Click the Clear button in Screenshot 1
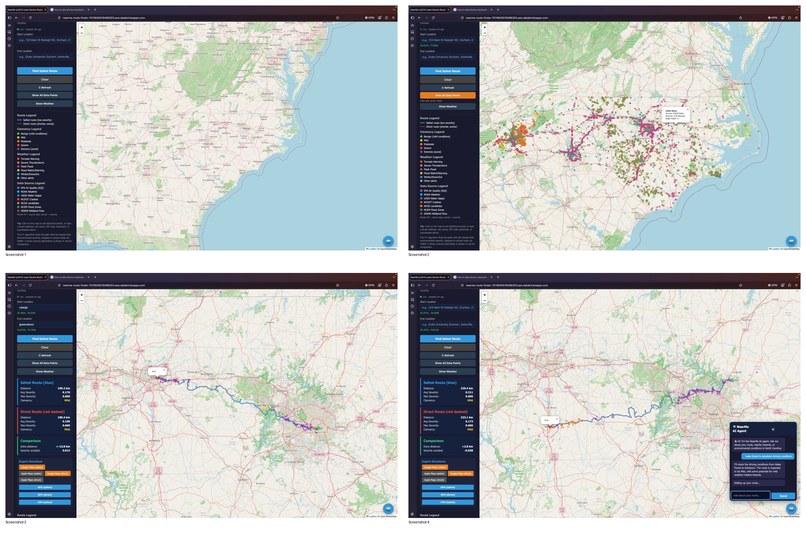Screen dimensions: 806x535 point(45,80)
